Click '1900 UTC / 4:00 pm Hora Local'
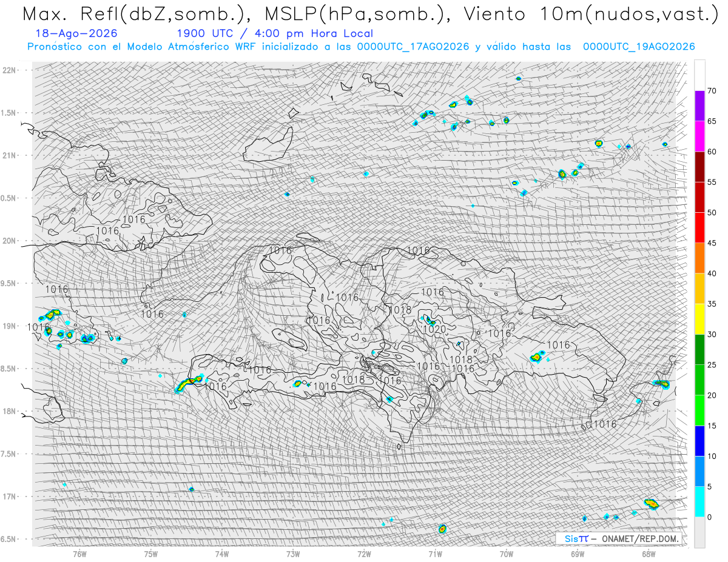 click(275, 33)
